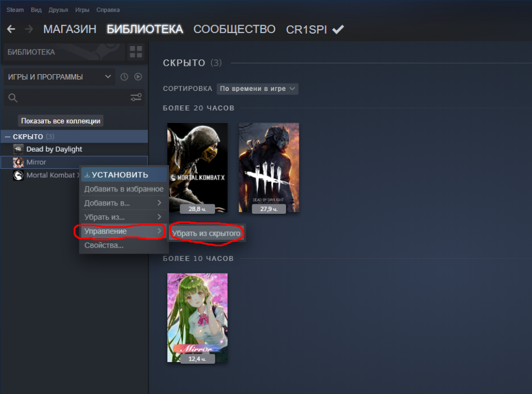This screenshot has width=532, height=394.
Task: Click the БОЛЕЕ 20 ЧАСОВ heading
Action: click(198, 108)
